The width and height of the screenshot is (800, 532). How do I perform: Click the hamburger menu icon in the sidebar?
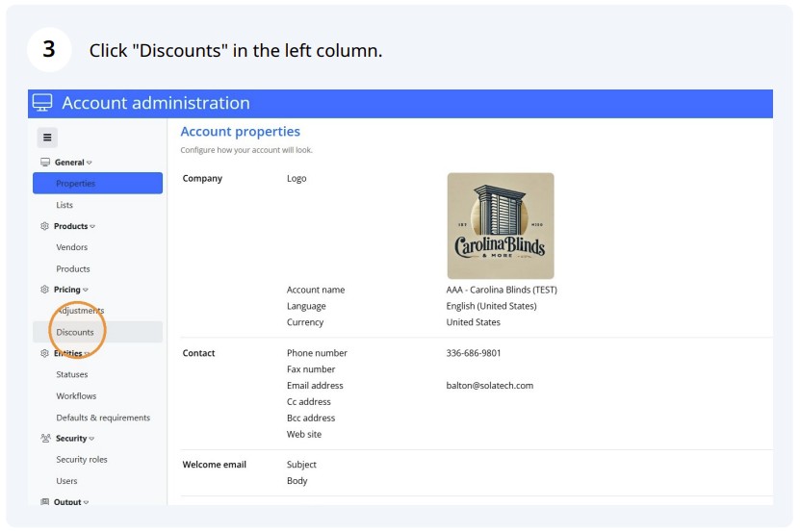click(47, 138)
